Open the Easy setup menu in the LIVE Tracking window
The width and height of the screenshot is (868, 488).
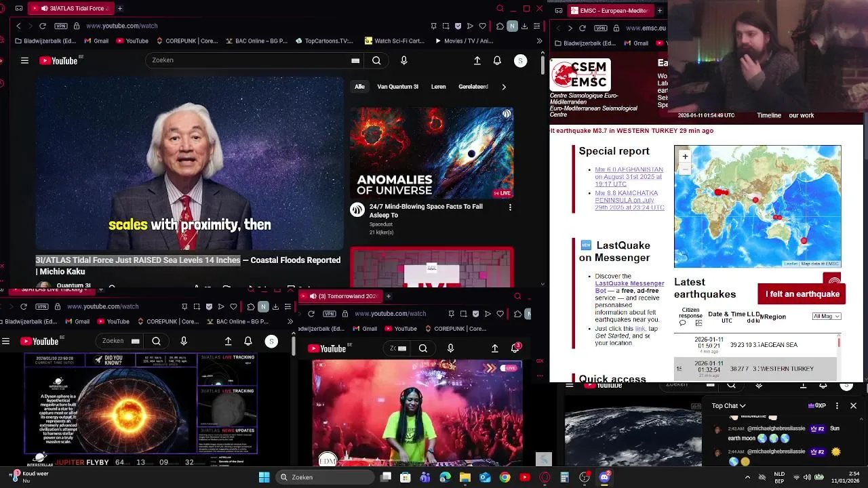coord(288,306)
